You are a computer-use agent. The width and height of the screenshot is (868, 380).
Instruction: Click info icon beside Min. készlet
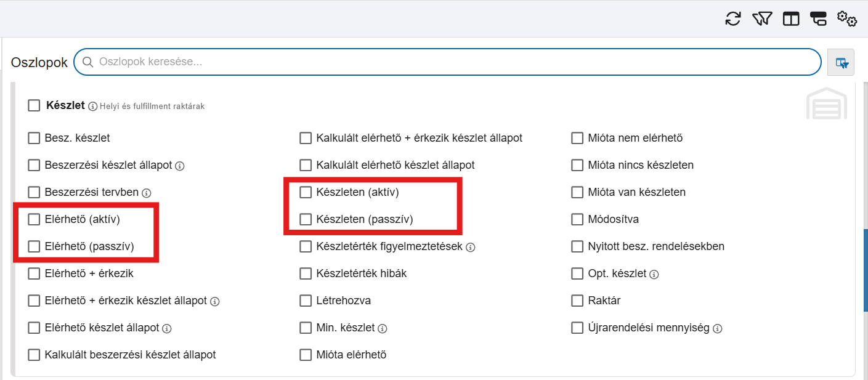(x=382, y=328)
